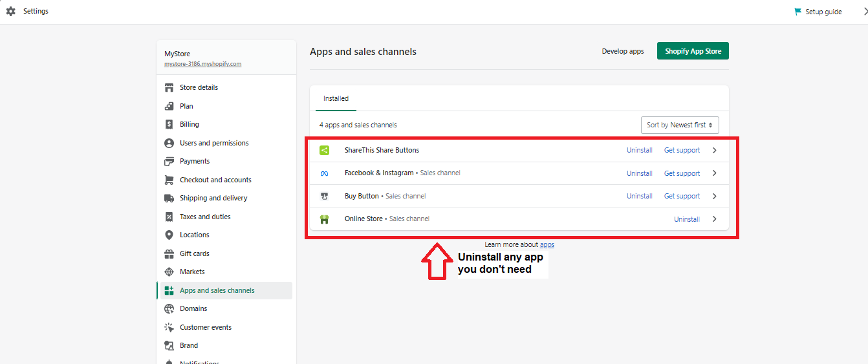Click the Users and permissions icon
This screenshot has height=364, width=868.
169,143
